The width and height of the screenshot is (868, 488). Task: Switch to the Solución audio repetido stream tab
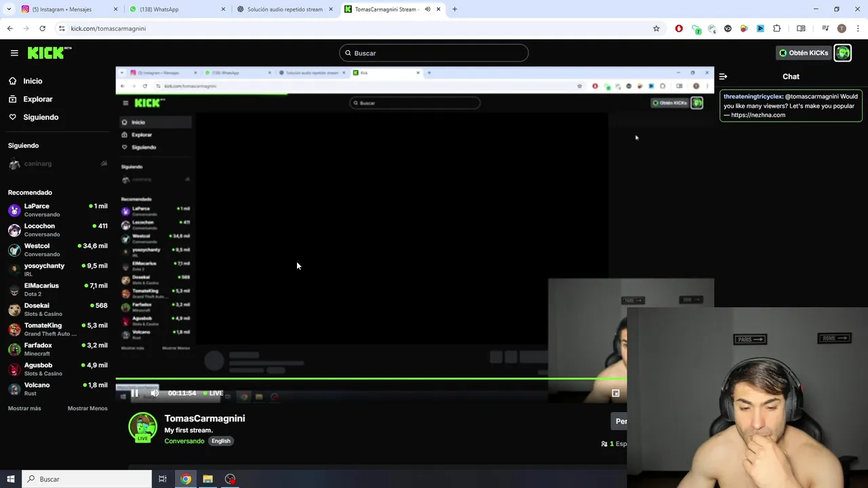pyautogui.click(x=285, y=9)
